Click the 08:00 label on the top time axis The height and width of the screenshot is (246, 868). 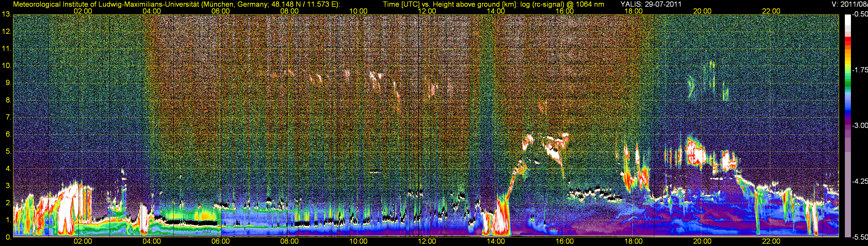pyautogui.click(x=289, y=11)
